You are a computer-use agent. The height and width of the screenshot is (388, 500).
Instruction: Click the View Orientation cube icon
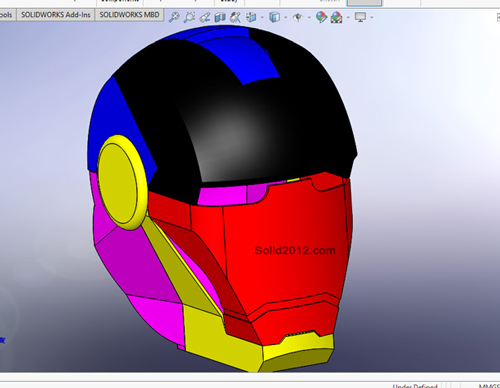pos(251,17)
